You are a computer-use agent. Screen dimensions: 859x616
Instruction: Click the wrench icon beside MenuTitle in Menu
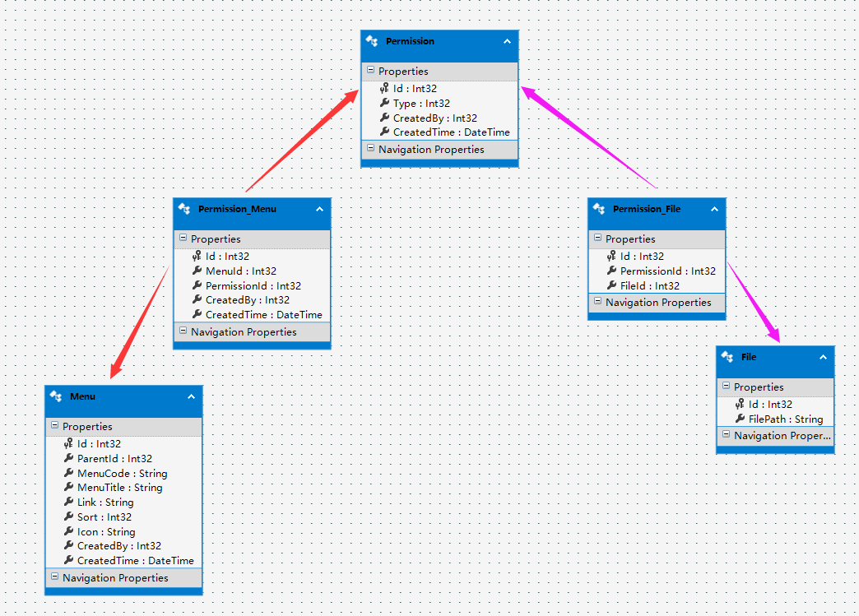(68, 488)
